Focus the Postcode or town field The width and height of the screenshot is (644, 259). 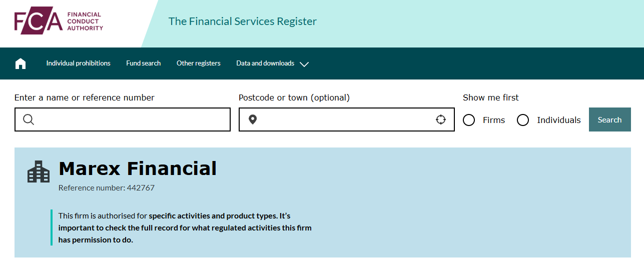pyautogui.click(x=345, y=119)
